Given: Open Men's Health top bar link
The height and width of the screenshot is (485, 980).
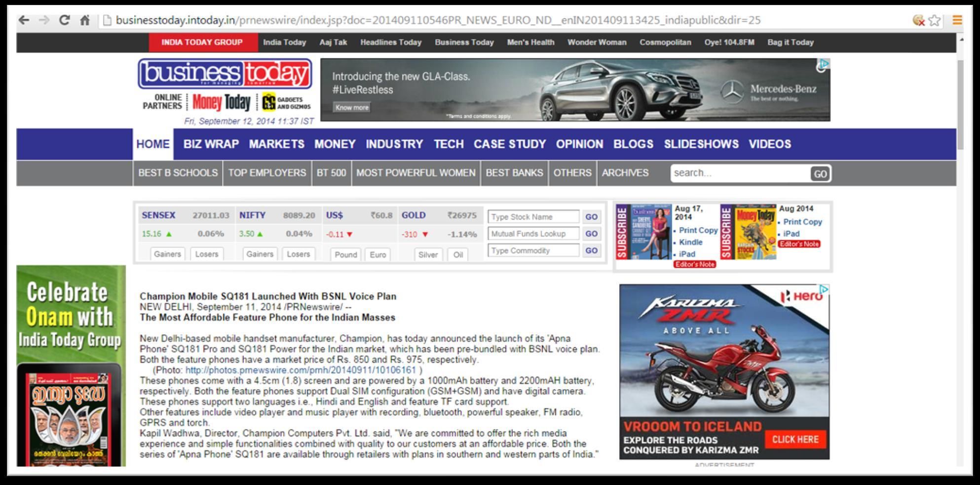Looking at the screenshot, I should click(x=530, y=42).
